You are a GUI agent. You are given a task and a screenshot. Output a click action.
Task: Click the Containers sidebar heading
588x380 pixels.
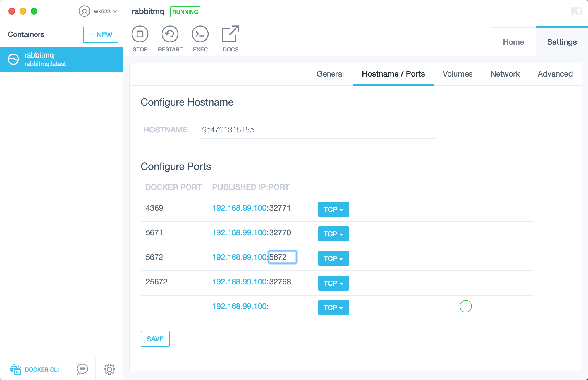click(26, 34)
